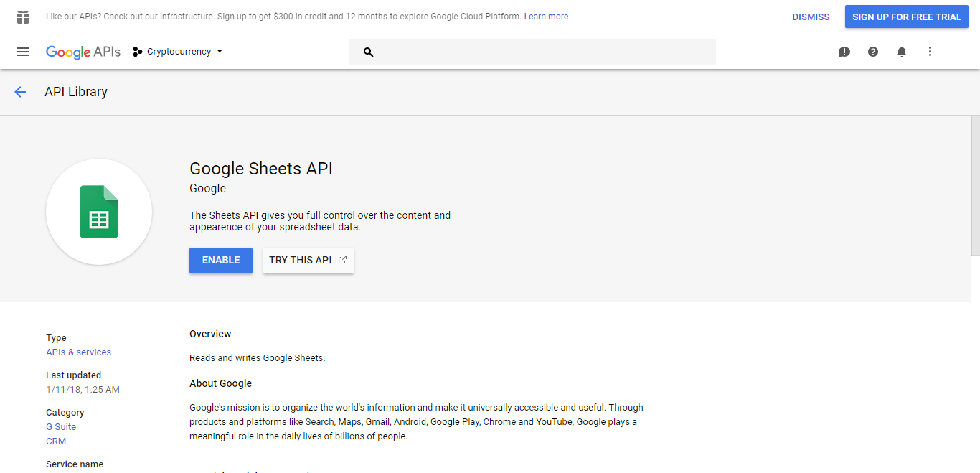
Task: Navigate back using the blue arrow
Action: tap(20, 91)
